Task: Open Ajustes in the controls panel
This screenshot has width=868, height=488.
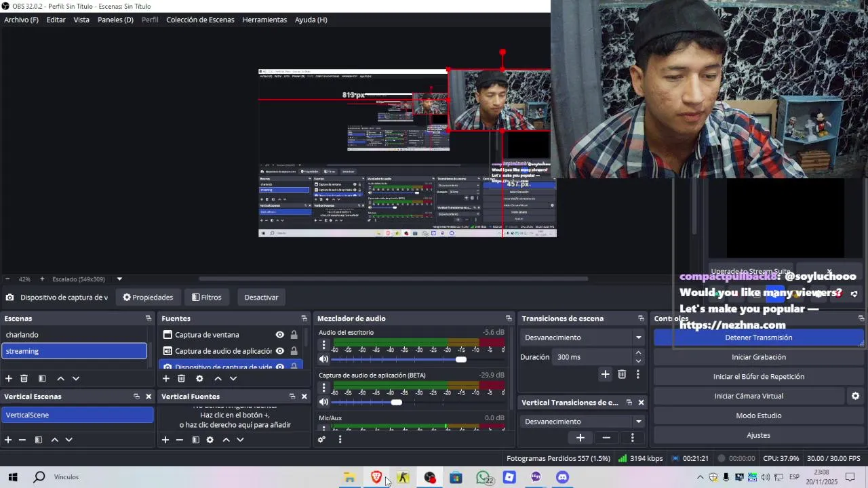Action: click(758, 435)
